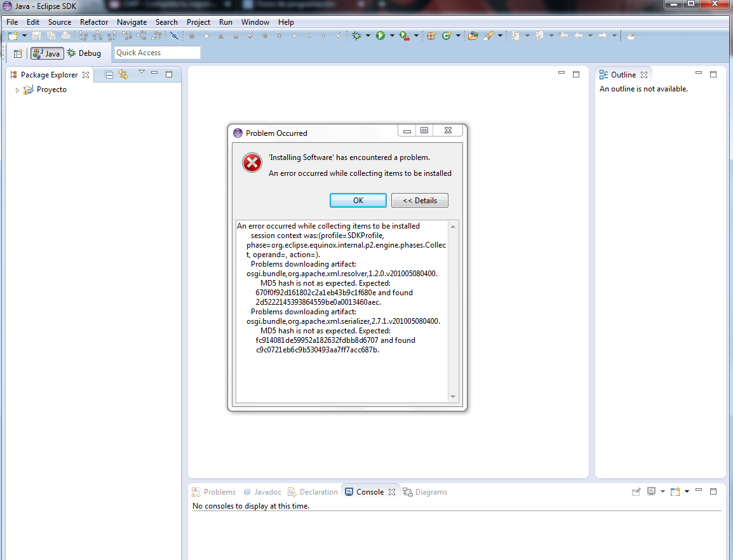Toggle the Skip All Breakpoints icon

click(174, 36)
